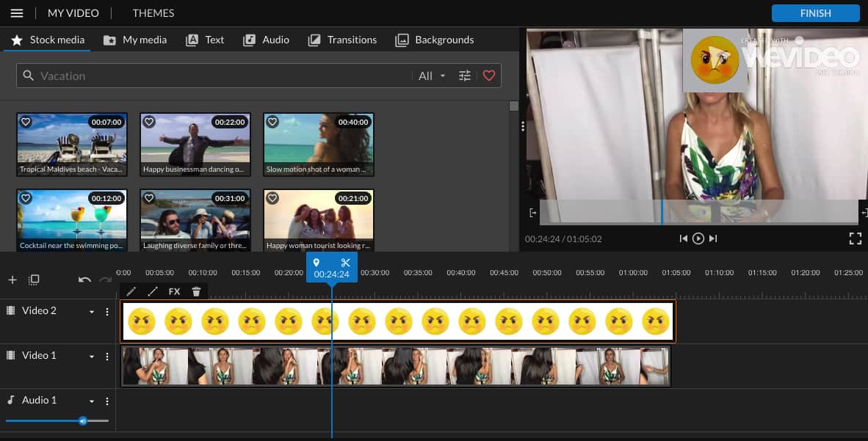Viewport: 868px width, 441px height.
Task: Open the FX effects panel for the clip
Action: [174, 291]
